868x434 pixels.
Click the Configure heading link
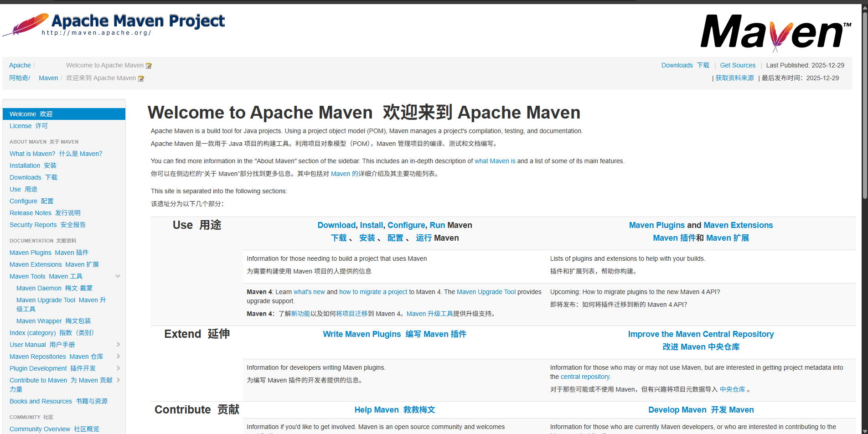pos(406,225)
